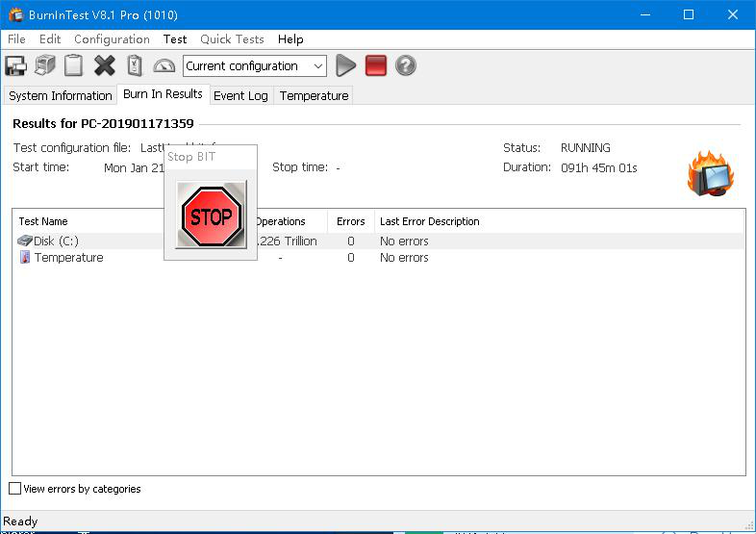Viewport: 756px width, 534px height.
Task: Open help with the question mark icon
Action: 406,65
